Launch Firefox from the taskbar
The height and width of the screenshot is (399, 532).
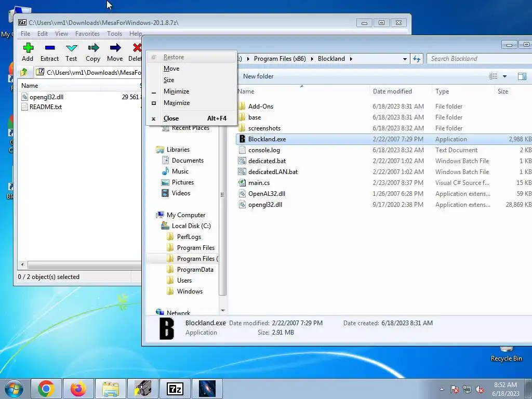tap(78, 389)
